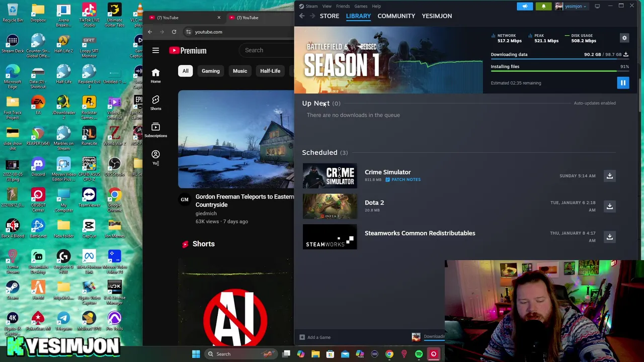
Task: Select the REAPER (x64) desktop shortcut
Action: pos(38,137)
